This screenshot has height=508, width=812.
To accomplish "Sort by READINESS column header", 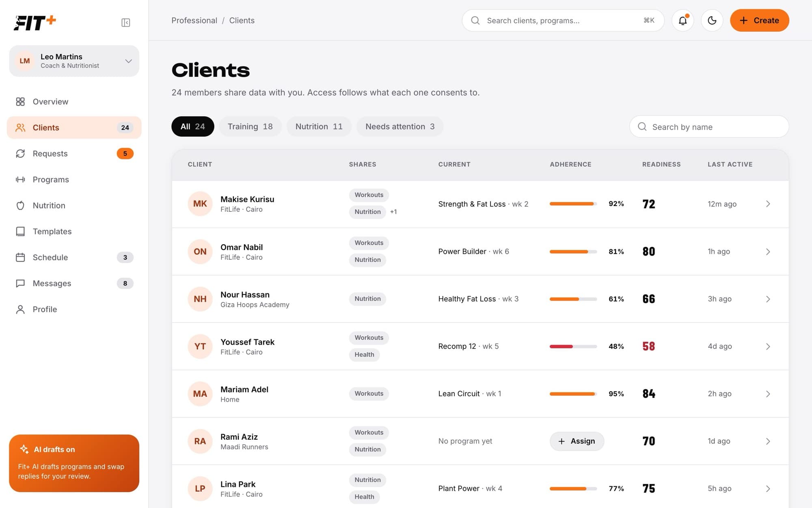I will (x=661, y=164).
